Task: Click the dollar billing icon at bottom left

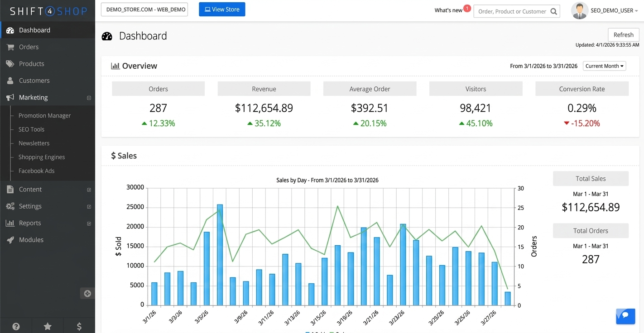Action: (79, 326)
